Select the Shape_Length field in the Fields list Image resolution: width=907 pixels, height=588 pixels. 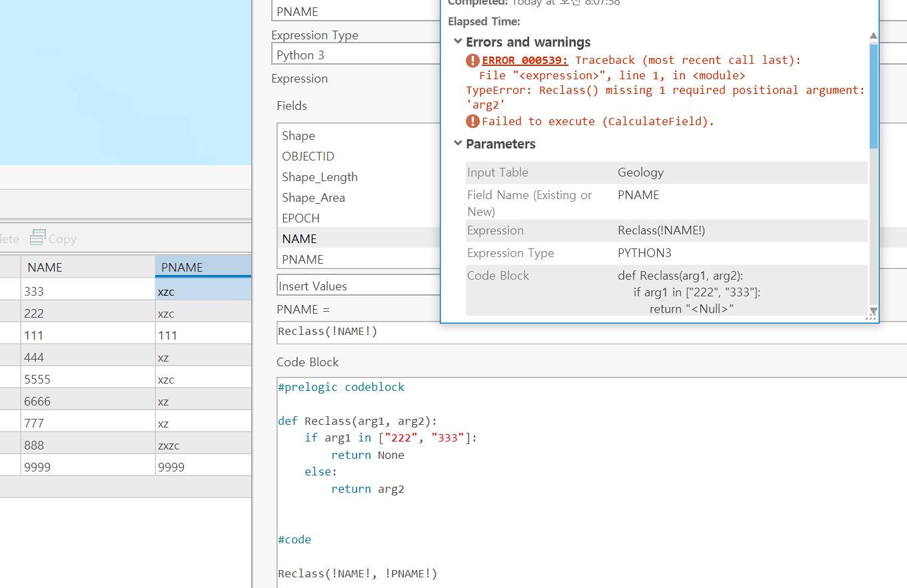[x=320, y=177]
